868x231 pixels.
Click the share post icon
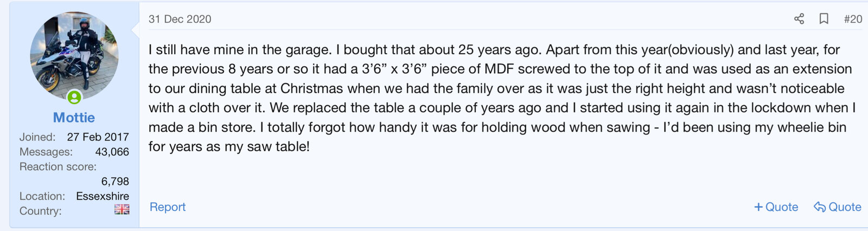click(799, 19)
